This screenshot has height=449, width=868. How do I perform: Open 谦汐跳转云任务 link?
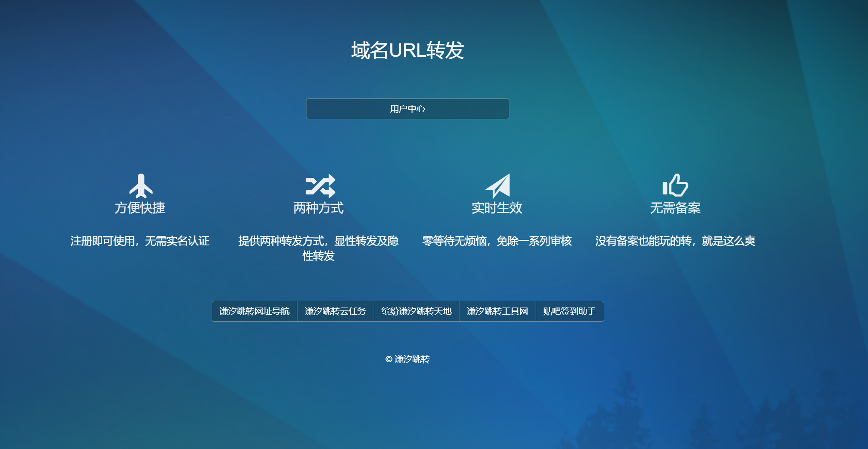point(335,311)
